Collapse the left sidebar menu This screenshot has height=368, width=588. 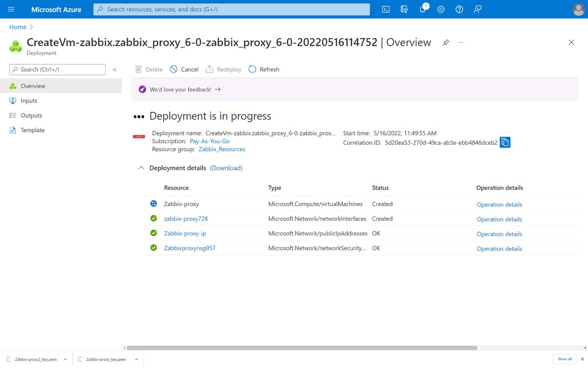click(x=115, y=70)
